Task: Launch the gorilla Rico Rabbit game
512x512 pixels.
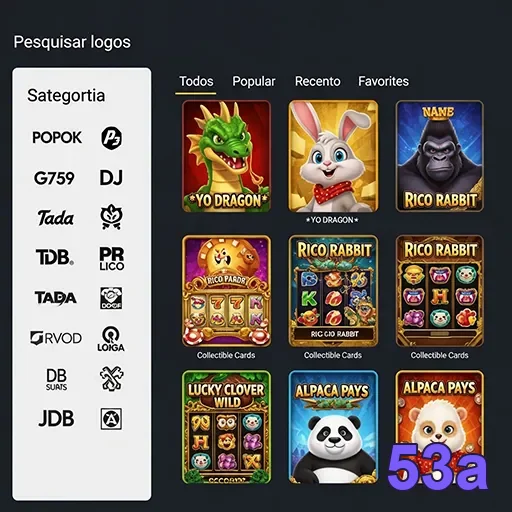Action: 440,156
